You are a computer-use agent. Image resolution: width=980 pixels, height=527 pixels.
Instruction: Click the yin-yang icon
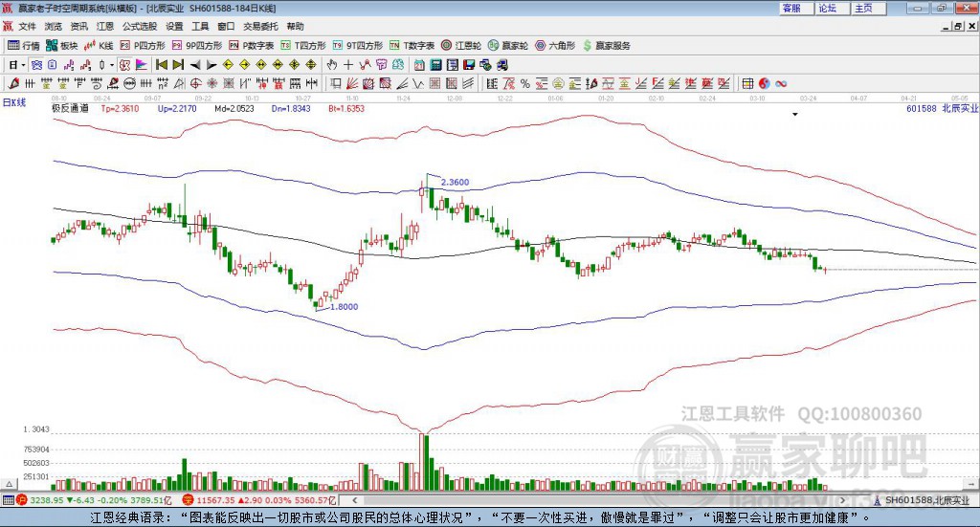click(x=764, y=83)
